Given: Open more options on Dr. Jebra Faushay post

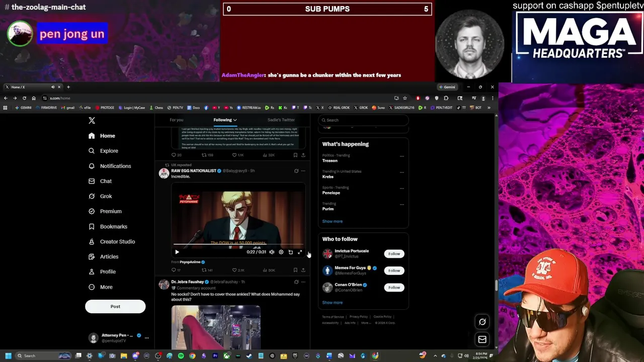Looking at the screenshot, I should pyautogui.click(x=303, y=282).
